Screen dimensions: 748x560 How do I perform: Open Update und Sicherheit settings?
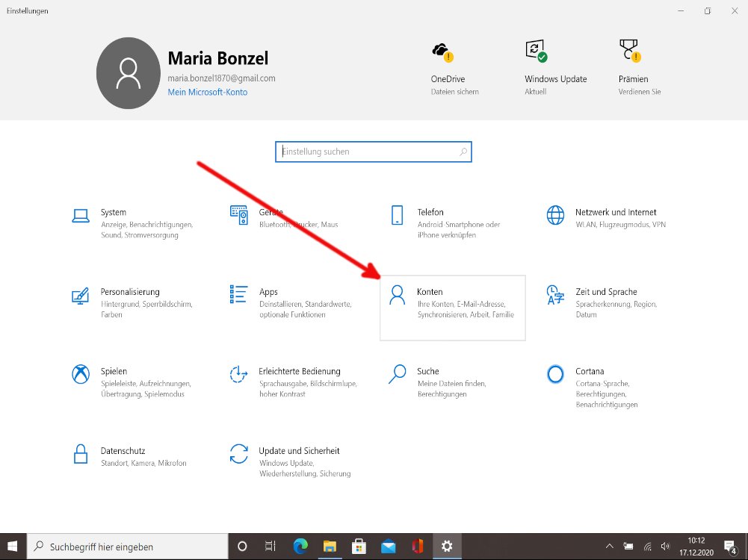pyautogui.click(x=299, y=452)
